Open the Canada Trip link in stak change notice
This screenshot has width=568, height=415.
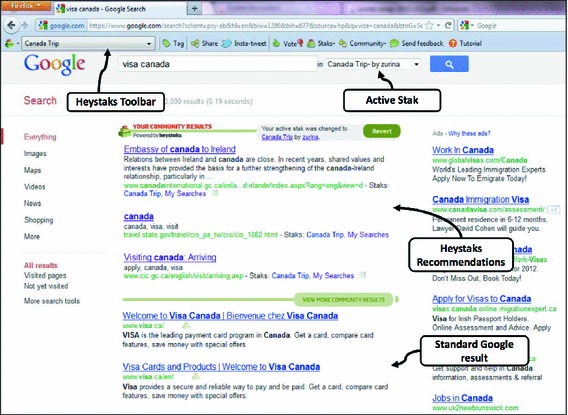(x=277, y=137)
